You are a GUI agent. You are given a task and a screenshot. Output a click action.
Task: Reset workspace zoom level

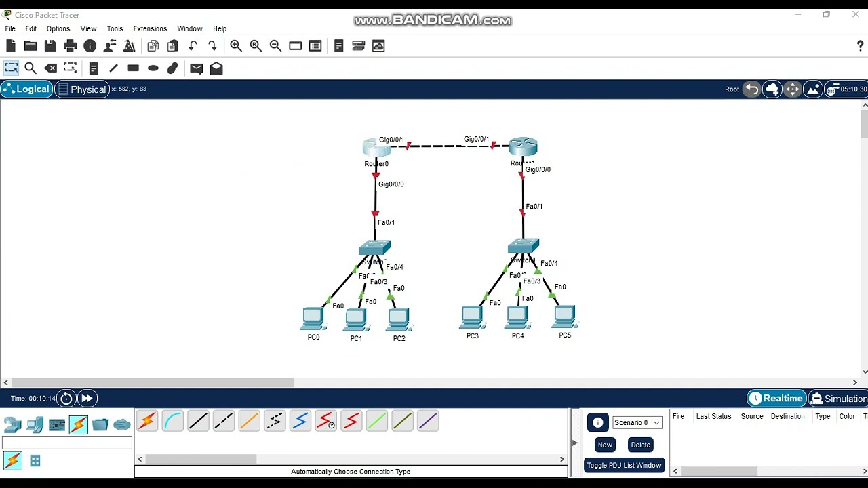click(256, 46)
